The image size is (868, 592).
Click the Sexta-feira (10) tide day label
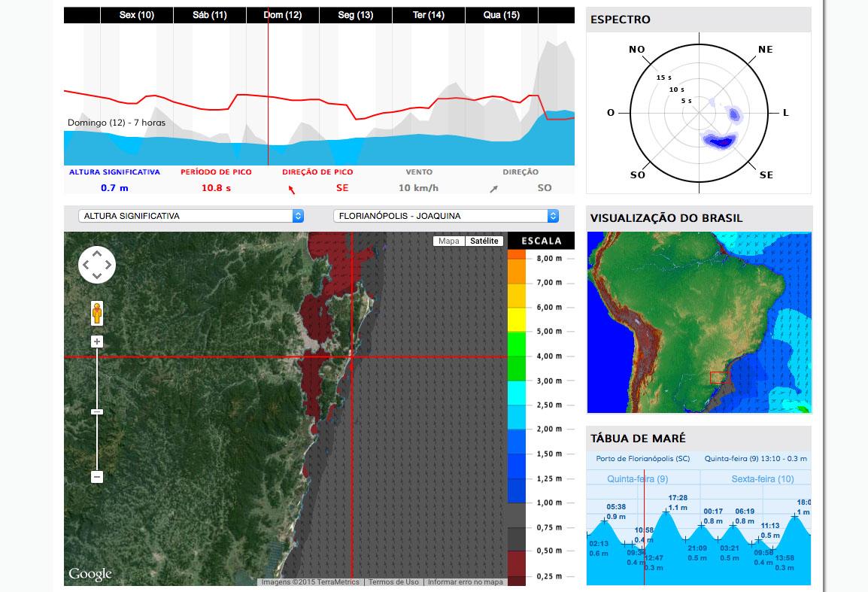point(763,479)
